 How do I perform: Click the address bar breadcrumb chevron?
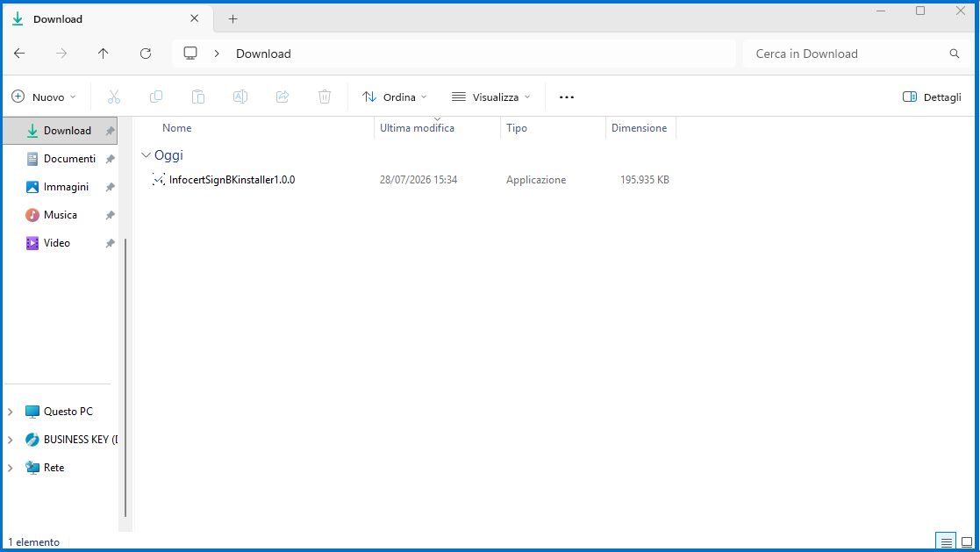(217, 54)
